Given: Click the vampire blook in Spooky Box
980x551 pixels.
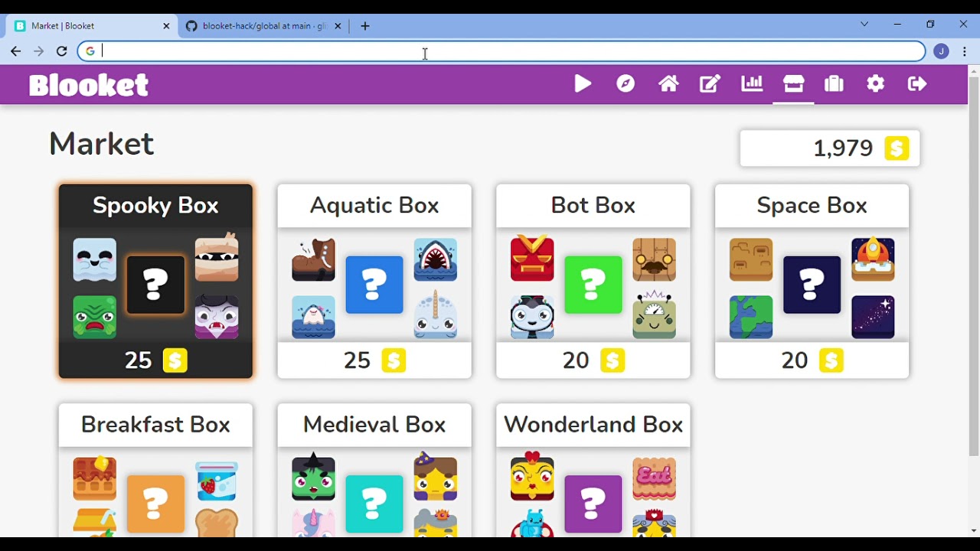Looking at the screenshot, I should 217,317.
